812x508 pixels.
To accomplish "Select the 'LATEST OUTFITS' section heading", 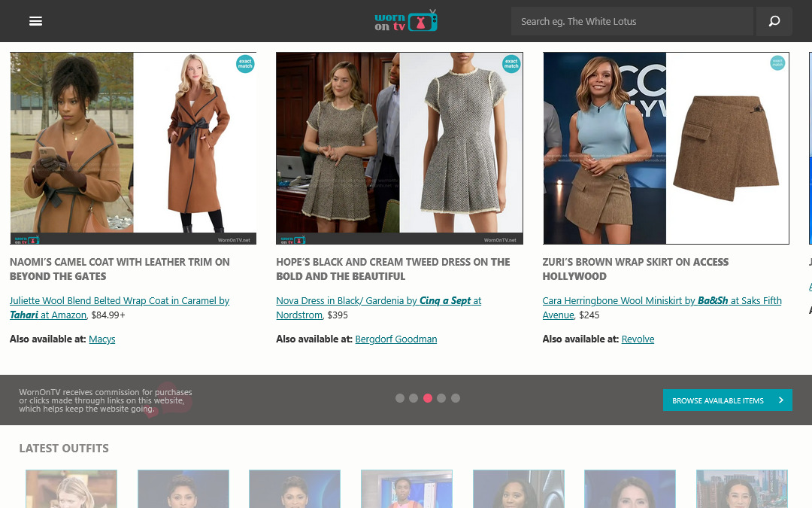I will tap(64, 449).
